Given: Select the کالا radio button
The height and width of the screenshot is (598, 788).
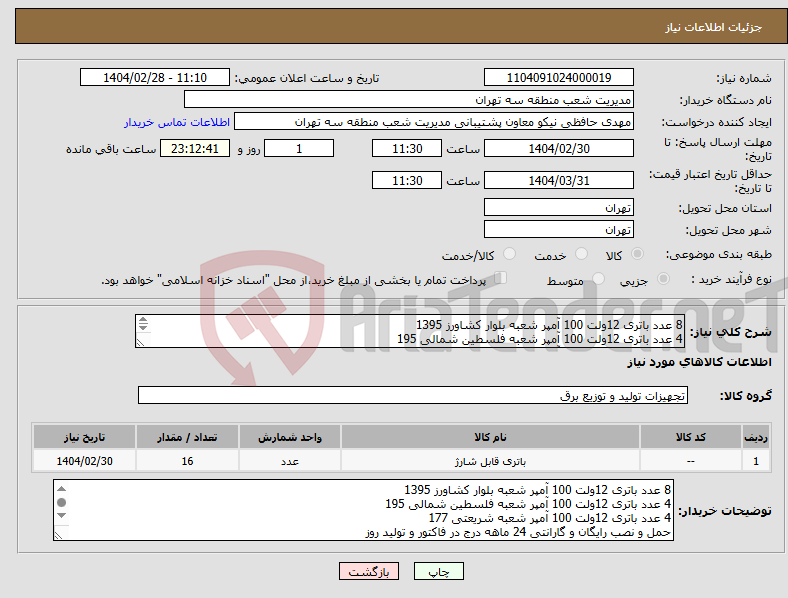Looking at the screenshot, I should coord(637,254).
